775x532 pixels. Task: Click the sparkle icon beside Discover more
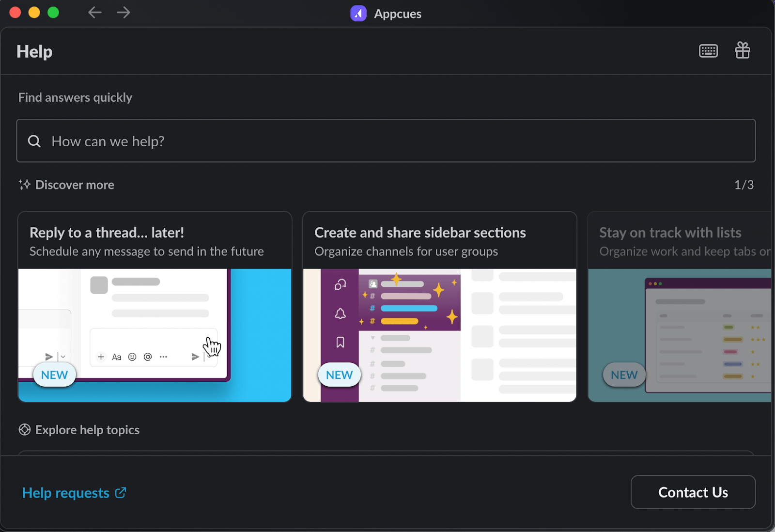click(25, 185)
